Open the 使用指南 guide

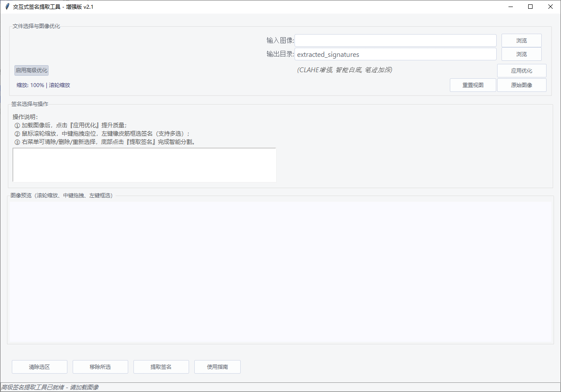point(217,367)
